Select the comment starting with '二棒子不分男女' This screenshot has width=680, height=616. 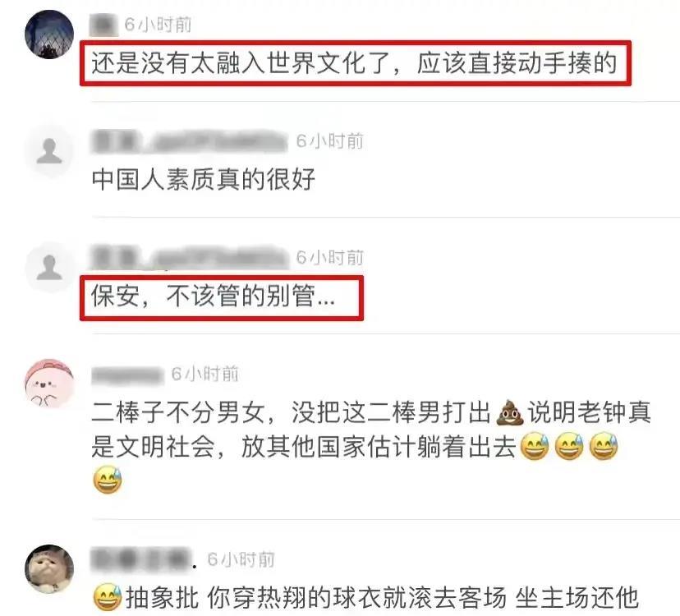click(x=371, y=447)
